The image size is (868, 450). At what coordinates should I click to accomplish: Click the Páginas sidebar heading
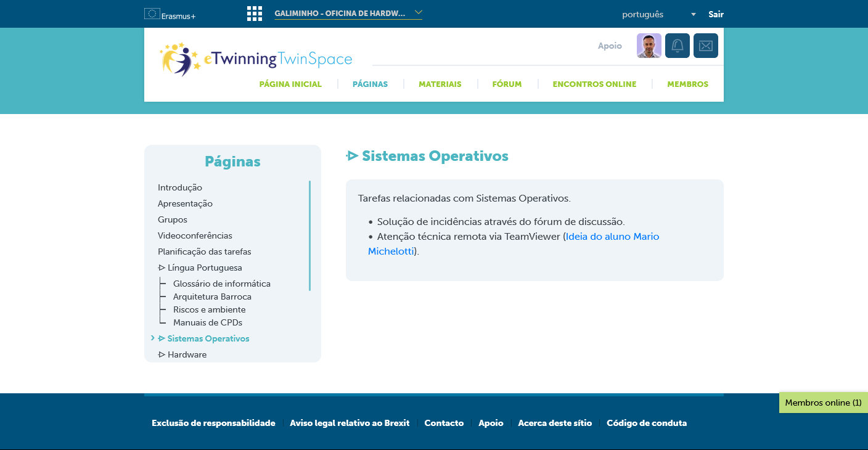[x=232, y=162]
